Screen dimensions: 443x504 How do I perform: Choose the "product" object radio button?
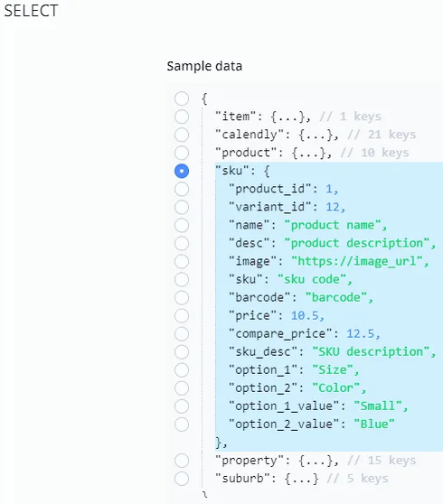pos(182,153)
